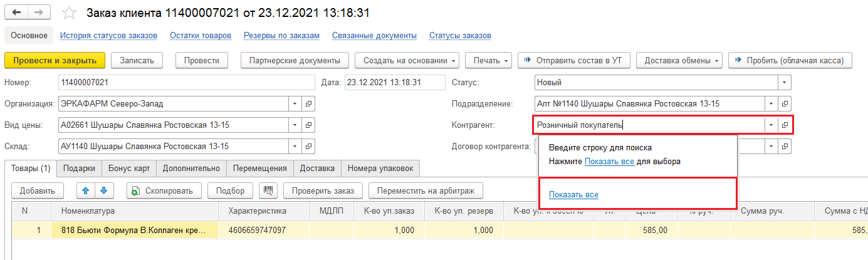Expand the Статус dropdown

point(784,82)
